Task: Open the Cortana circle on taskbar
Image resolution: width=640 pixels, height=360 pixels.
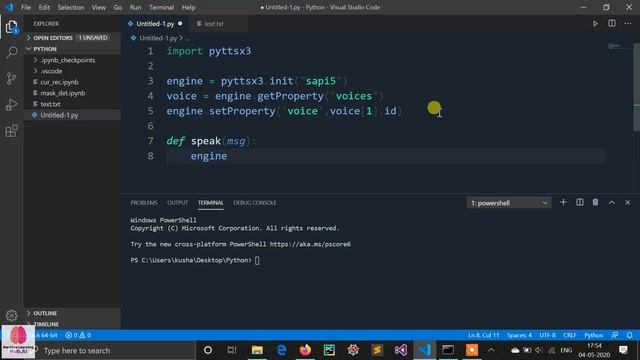Action: (208, 350)
